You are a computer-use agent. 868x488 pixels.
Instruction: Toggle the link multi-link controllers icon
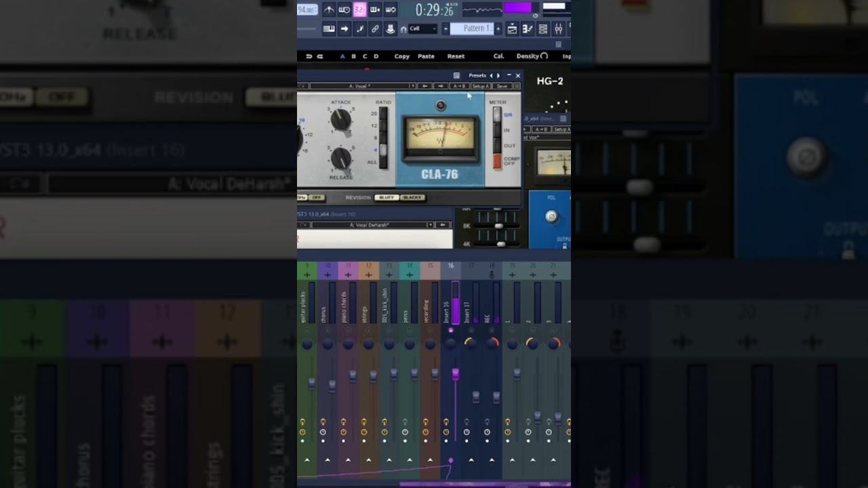click(x=375, y=28)
